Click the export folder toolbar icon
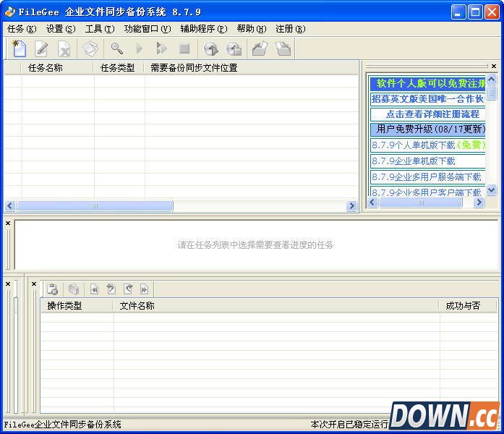This screenshot has height=434, width=504. coord(260,48)
